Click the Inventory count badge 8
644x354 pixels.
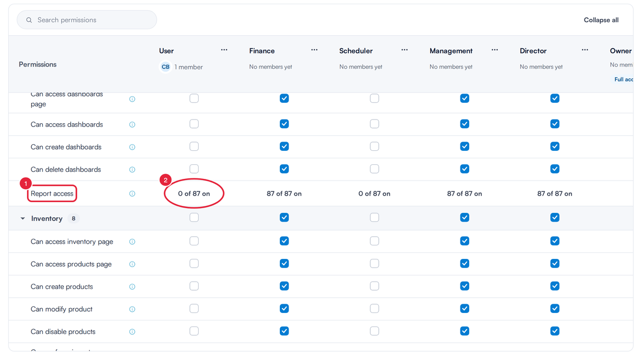coord(74,219)
